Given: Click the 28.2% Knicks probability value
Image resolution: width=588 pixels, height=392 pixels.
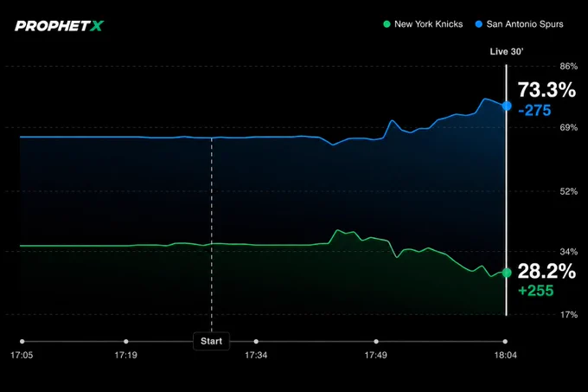Looking at the screenshot, I should (546, 271).
